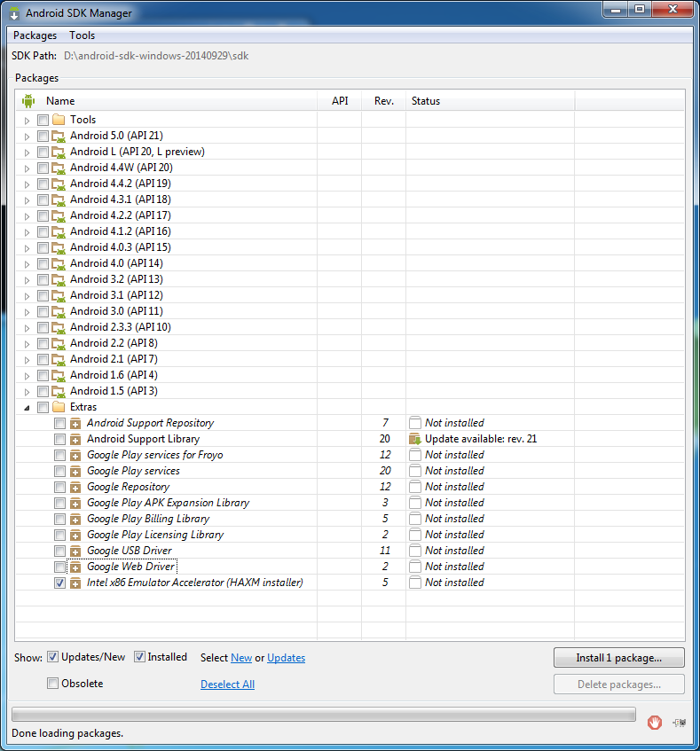Click the Not installed status icon for Google Web Driver
Image resolution: width=700 pixels, height=751 pixels.
click(415, 567)
